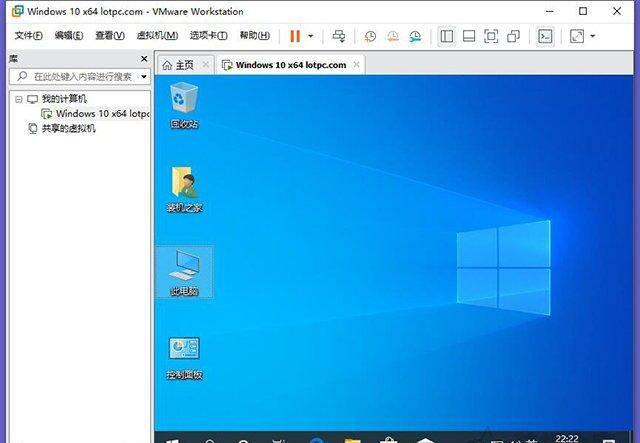Select the 控制面板 control panel icon
Image resolution: width=640 pixels, height=443 pixels.
click(x=184, y=358)
